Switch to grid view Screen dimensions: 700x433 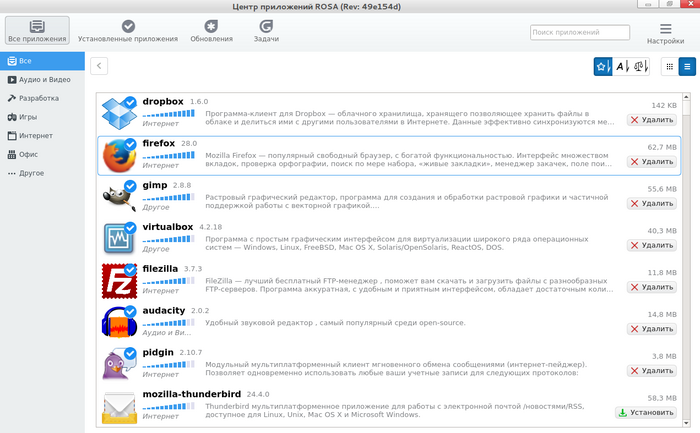point(670,67)
